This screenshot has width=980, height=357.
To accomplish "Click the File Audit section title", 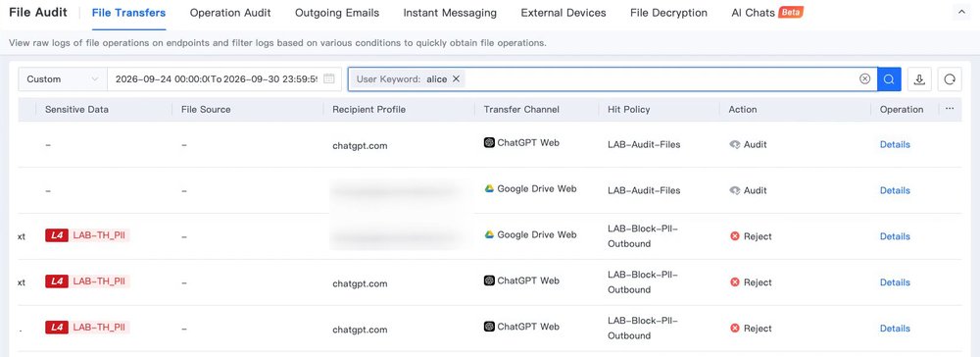I will coord(37,13).
